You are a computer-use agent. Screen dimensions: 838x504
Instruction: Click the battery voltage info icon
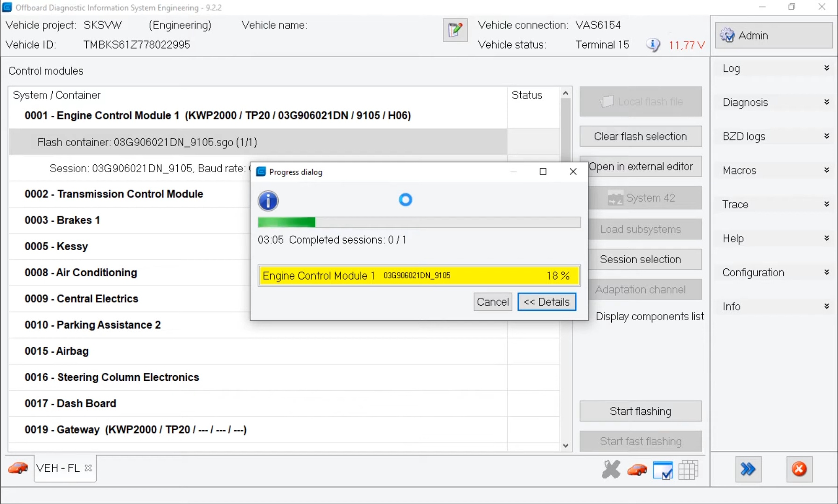click(x=653, y=45)
